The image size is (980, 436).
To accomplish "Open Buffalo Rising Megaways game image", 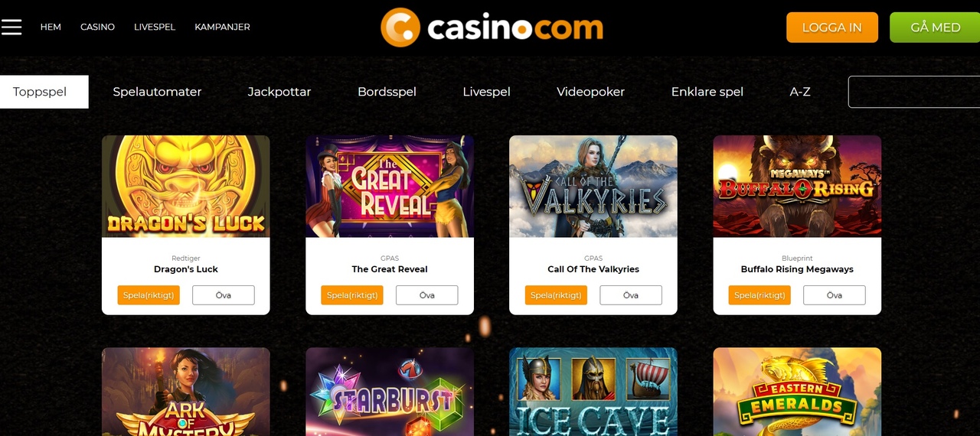I will point(797,187).
